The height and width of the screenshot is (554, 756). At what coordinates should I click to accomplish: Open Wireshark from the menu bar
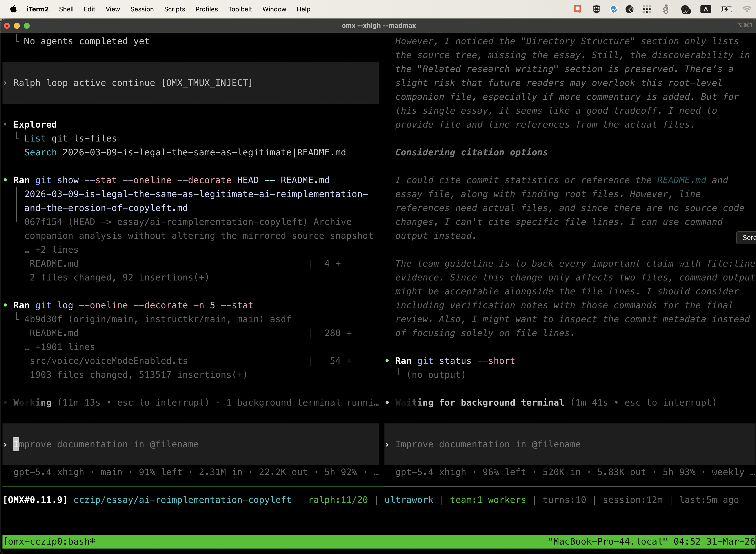point(666,9)
